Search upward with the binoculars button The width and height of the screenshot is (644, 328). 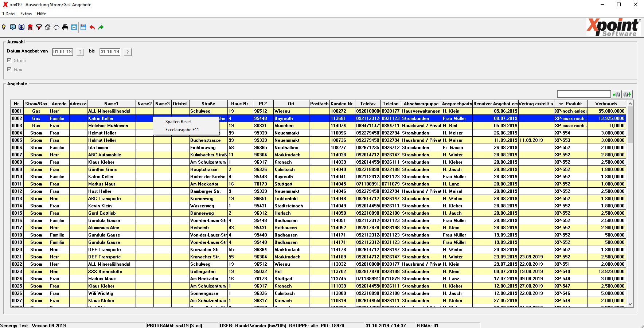[627, 94]
